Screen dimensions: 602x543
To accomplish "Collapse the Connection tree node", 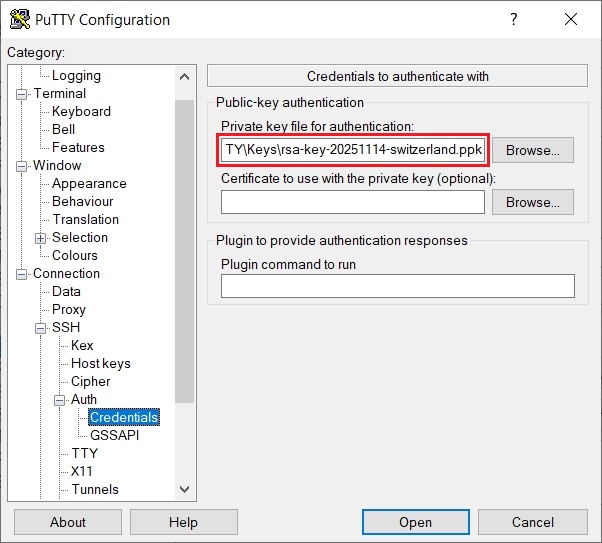I will point(22,274).
